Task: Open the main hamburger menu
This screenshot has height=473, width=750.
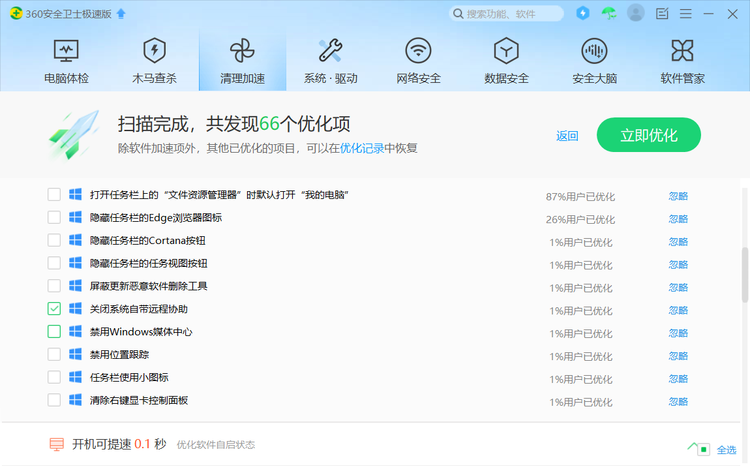Action: 685,14
